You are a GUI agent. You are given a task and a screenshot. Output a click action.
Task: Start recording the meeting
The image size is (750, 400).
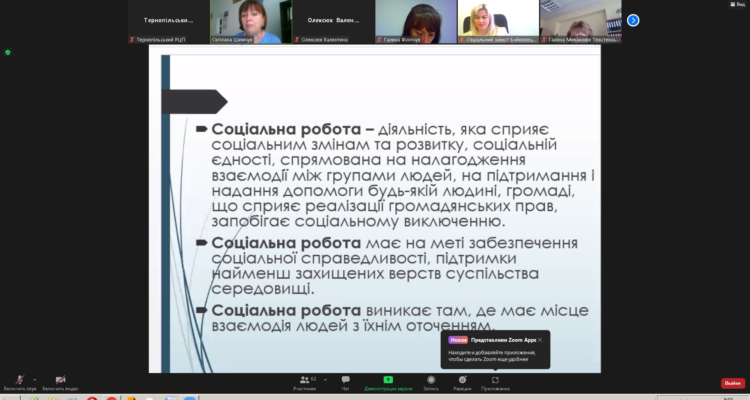430,381
